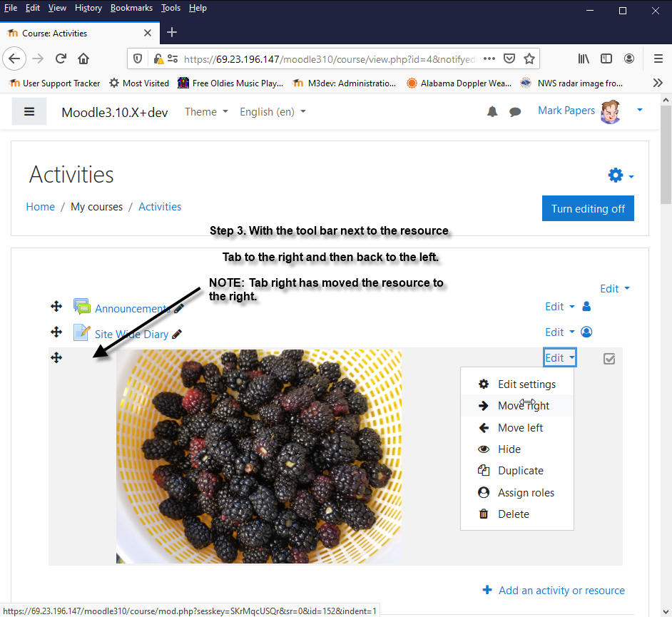Open the History menu in the menu bar
The height and width of the screenshot is (617, 672).
(x=88, y=8)
